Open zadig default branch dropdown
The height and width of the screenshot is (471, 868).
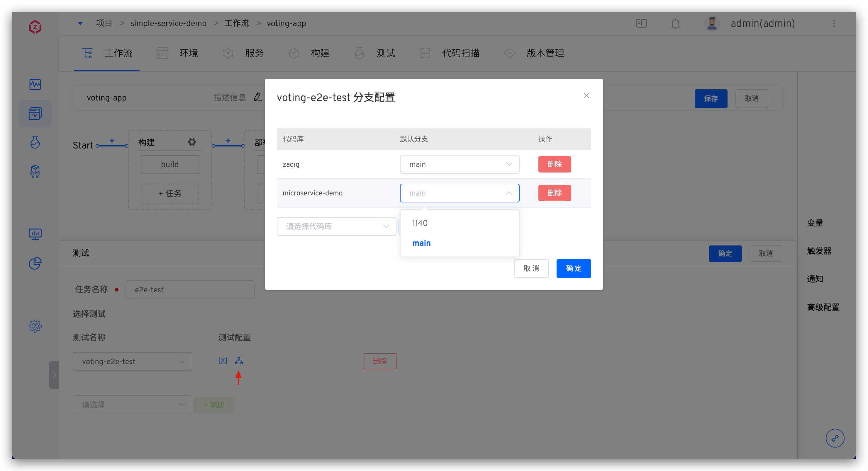(459, 164)
